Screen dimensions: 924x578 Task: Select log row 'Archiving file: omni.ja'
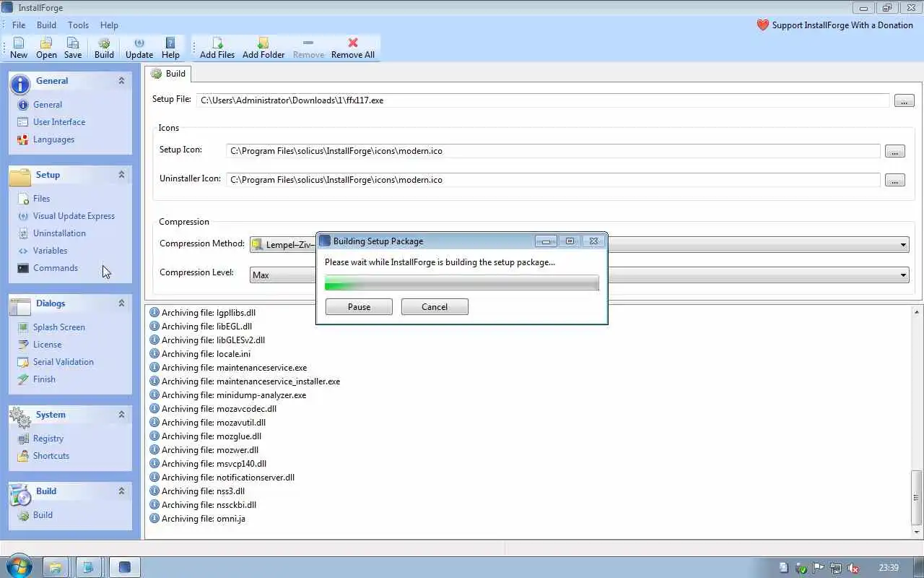click(x=197, y=519)
